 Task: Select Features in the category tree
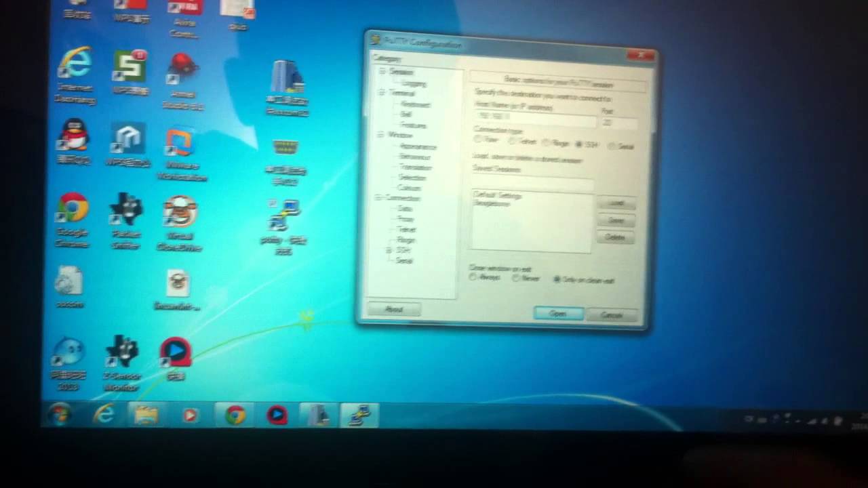tap(412, 125)
